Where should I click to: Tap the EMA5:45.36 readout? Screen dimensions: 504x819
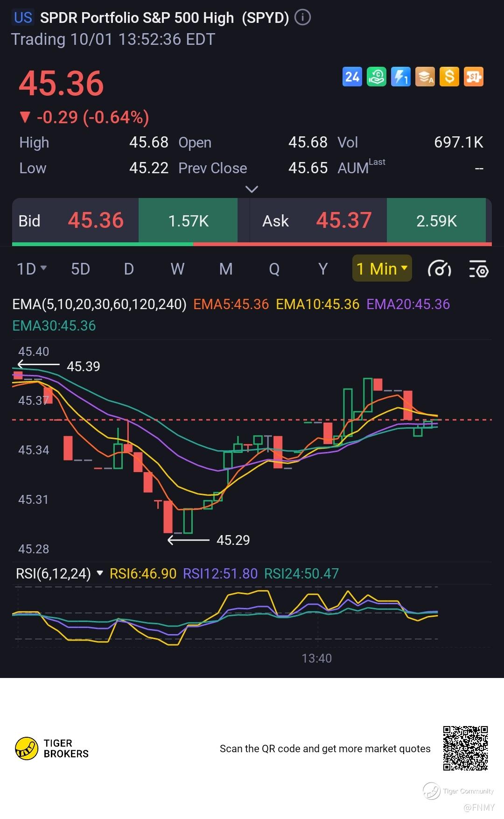point(231,304)
